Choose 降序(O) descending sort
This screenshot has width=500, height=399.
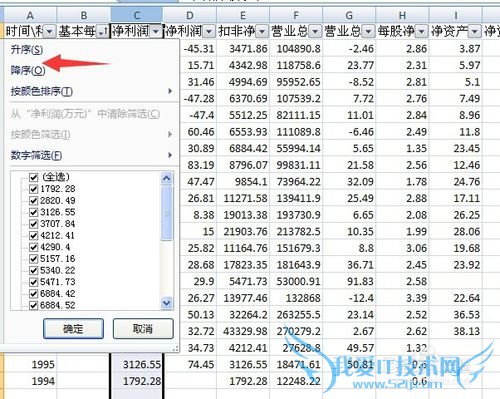point(28,70)
